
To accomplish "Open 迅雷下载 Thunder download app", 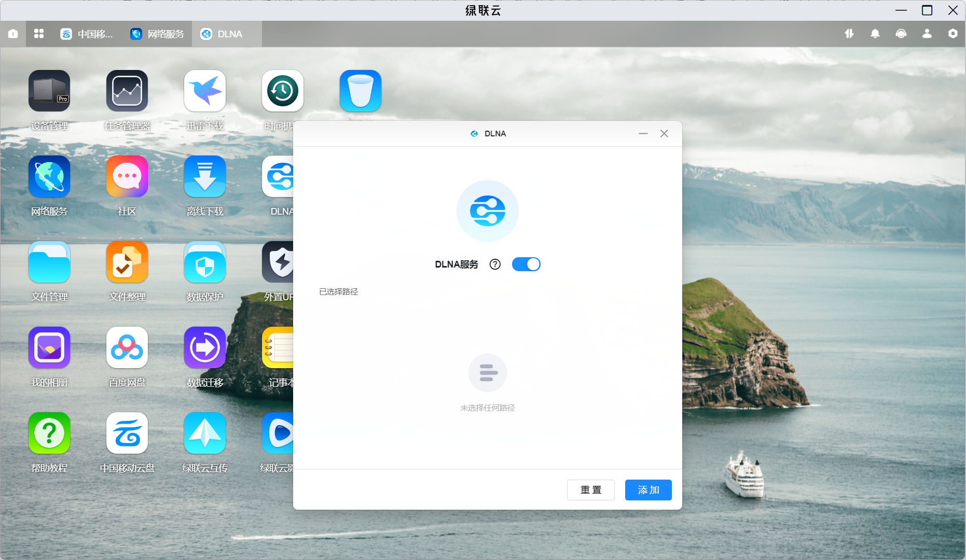I will [205, 91].
